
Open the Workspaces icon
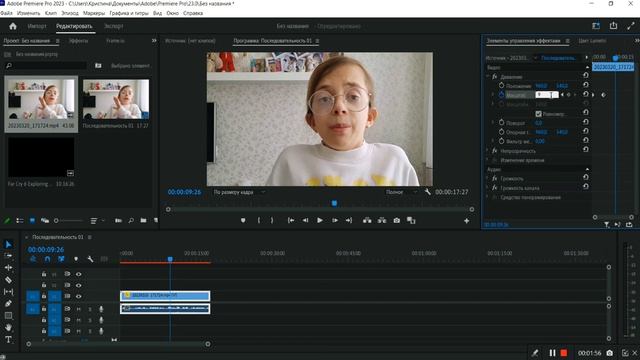(596, 26)
